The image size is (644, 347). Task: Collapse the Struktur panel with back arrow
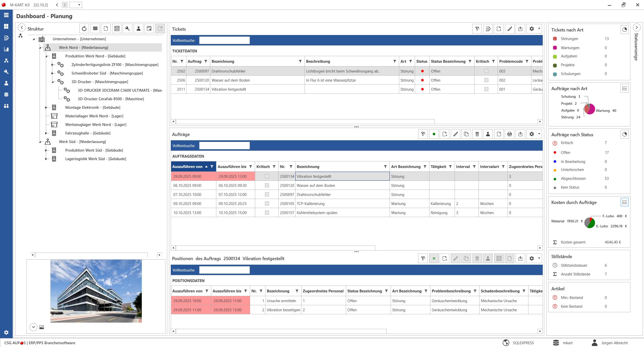22,28
